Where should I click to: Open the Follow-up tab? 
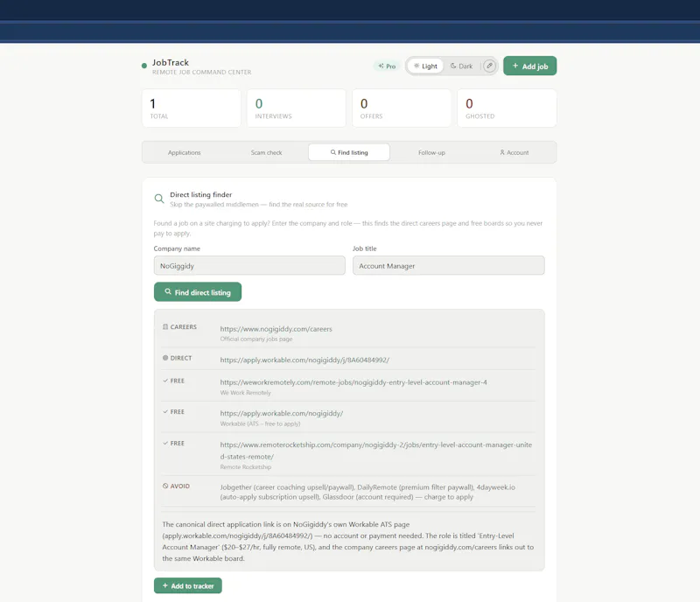(431, 152)
